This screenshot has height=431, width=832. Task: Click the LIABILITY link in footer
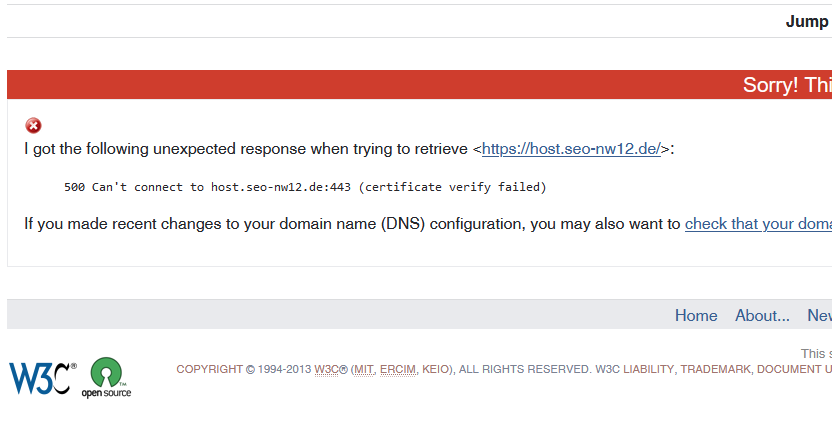(x=649, y=369)
